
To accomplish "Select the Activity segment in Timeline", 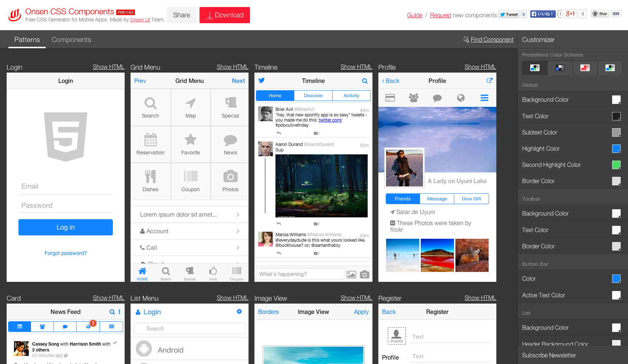I will [351, 96].
